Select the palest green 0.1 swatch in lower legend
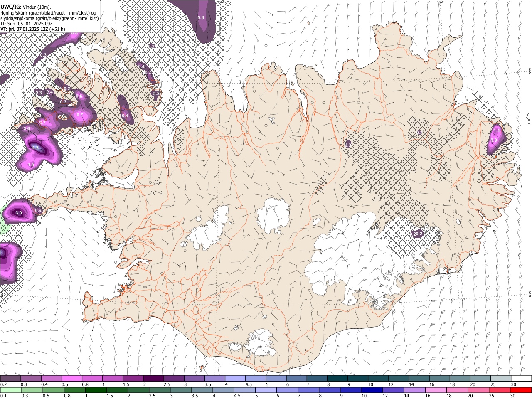 (10, 390)
